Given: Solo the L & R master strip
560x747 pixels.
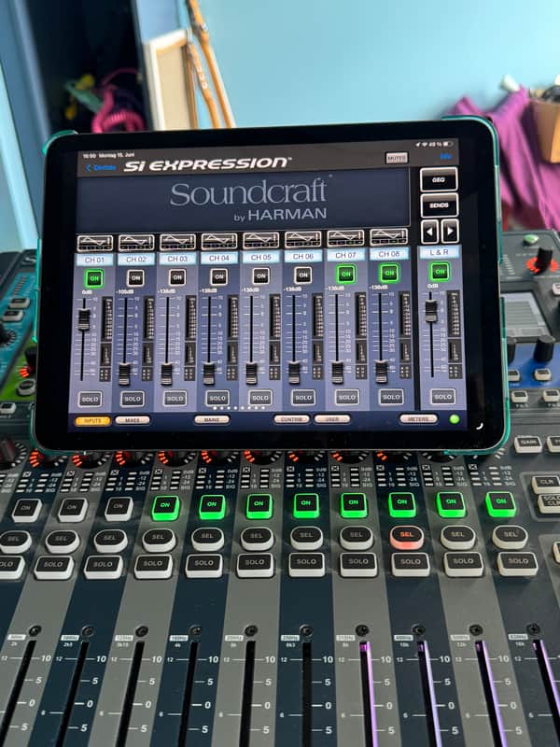Looking at the screenshot, I should click(x=442, y=396).
